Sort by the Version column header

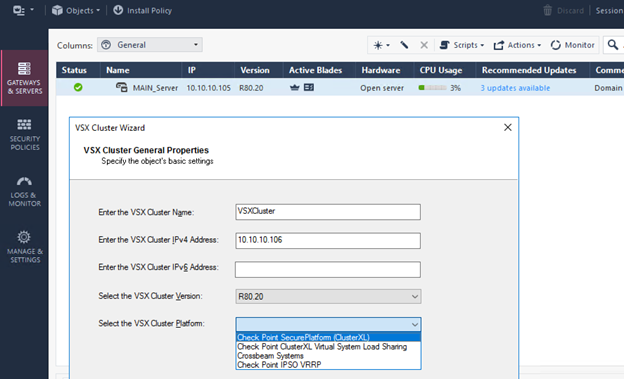258,70
